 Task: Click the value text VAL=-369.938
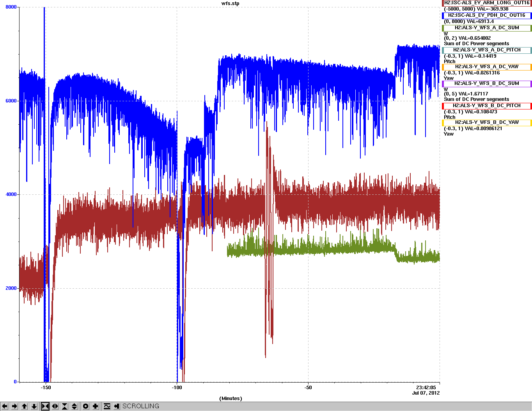492,9
